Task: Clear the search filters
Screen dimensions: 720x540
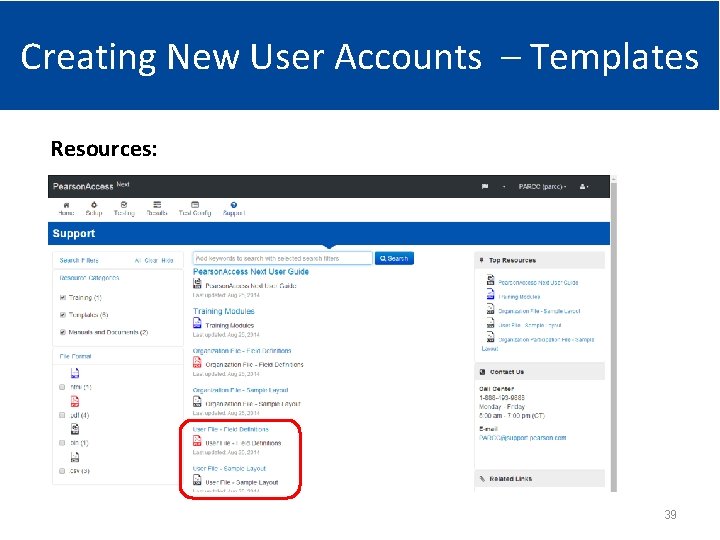Action: coord(151,260)
